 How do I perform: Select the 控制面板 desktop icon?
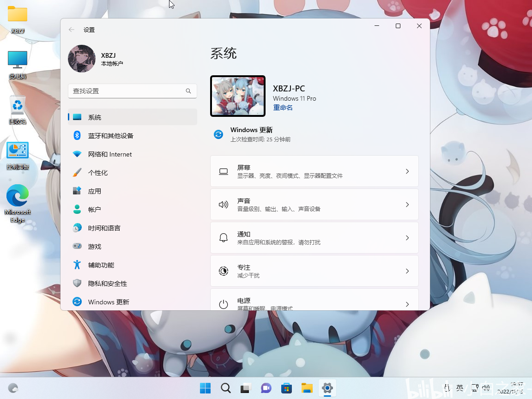(x=18, y=156)
